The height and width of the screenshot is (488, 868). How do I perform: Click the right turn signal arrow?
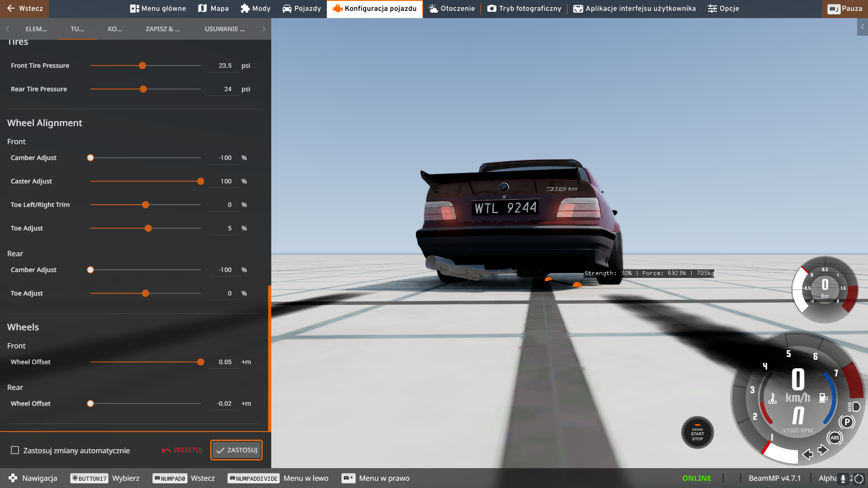pyautogui.click(x=823, y=450)
